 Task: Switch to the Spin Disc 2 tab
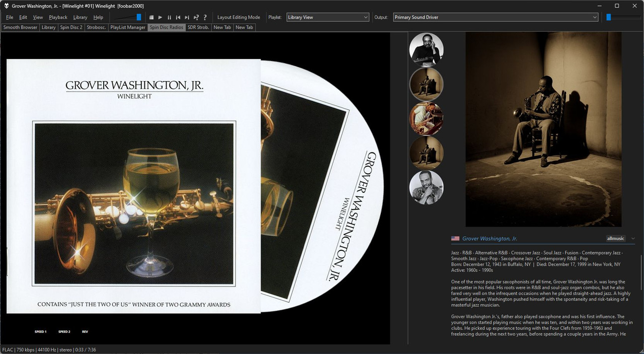[x=71, y=27]
